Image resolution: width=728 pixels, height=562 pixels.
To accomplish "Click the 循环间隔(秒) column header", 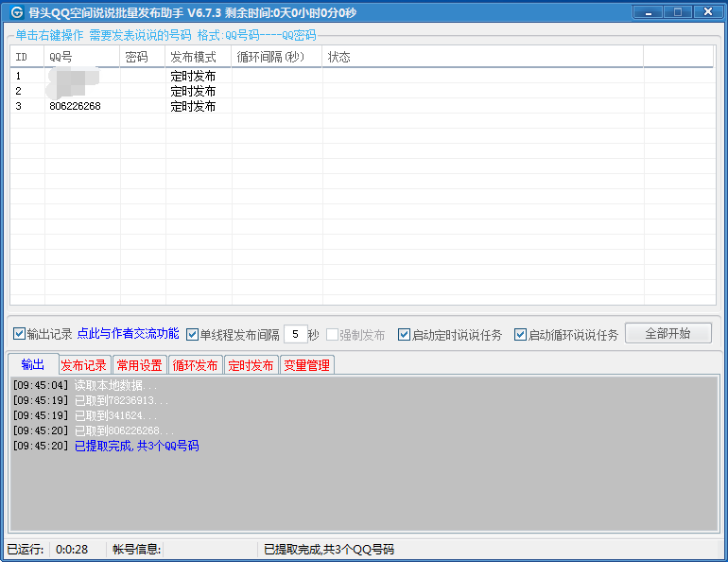I will [277, 57].
